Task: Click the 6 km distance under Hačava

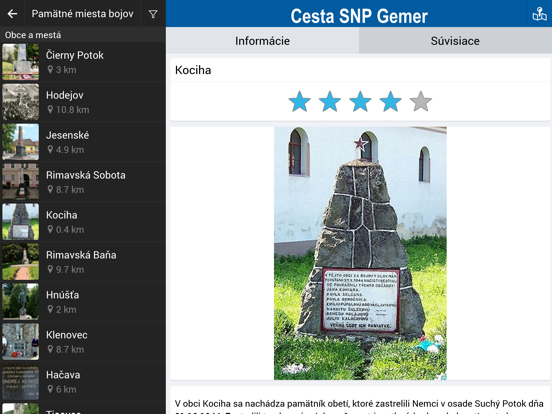Action: (66, 389)
